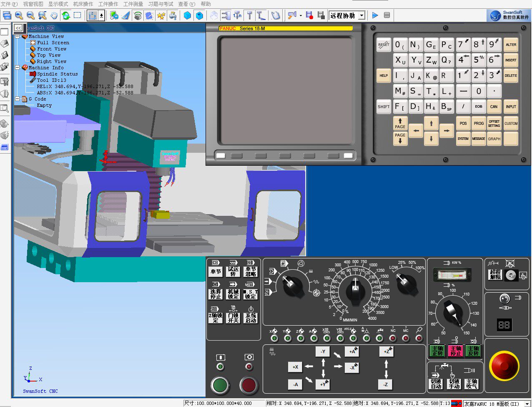Open the 机床操作 menu
This screenshot has width=532, height=407.
pos(83,4)
